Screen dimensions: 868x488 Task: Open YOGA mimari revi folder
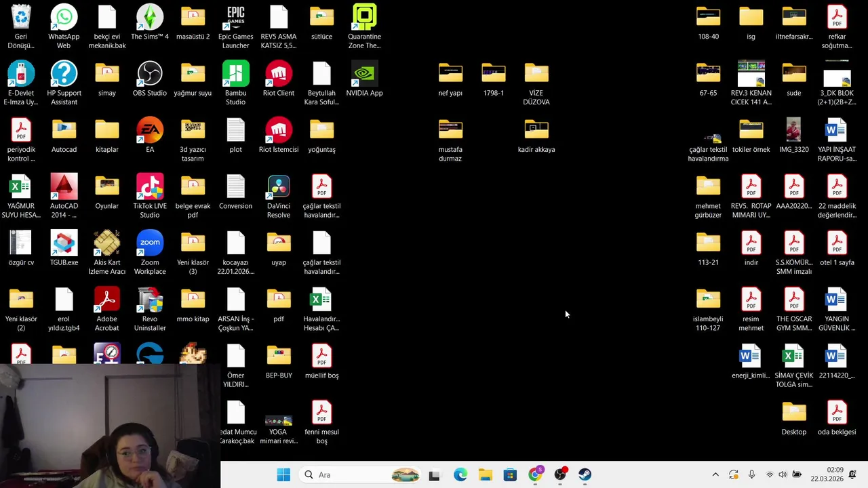pos(279,420)
